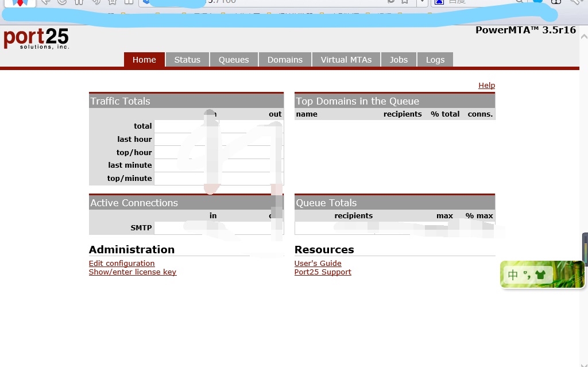This screenshot has width=588, height=367.
Task: Click the Administration heading
Action: click(131, 249)
